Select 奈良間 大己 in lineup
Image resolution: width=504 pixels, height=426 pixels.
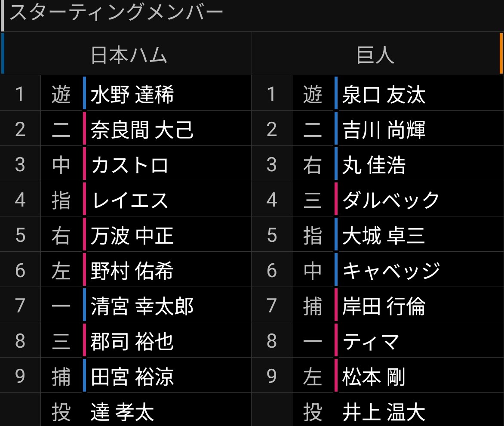142,130
